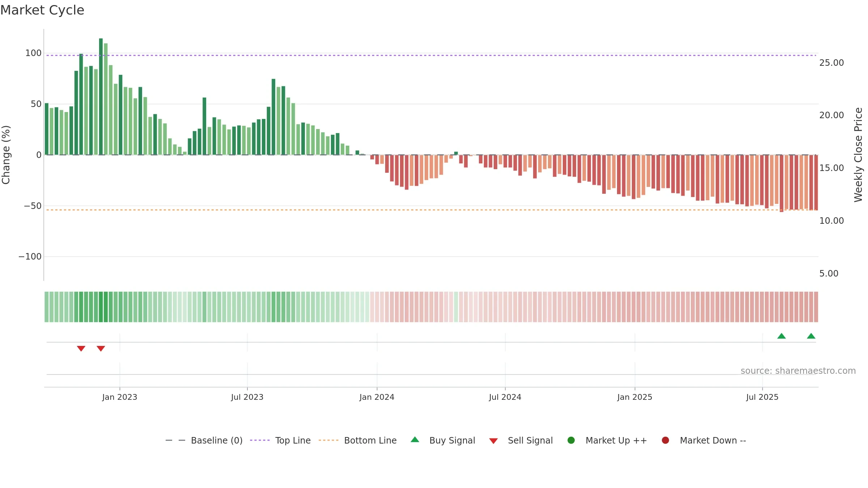This screenshot has height=488, width=868.
Task: Click the Top Line purple dotted legend icon
Action: (260, 440)
